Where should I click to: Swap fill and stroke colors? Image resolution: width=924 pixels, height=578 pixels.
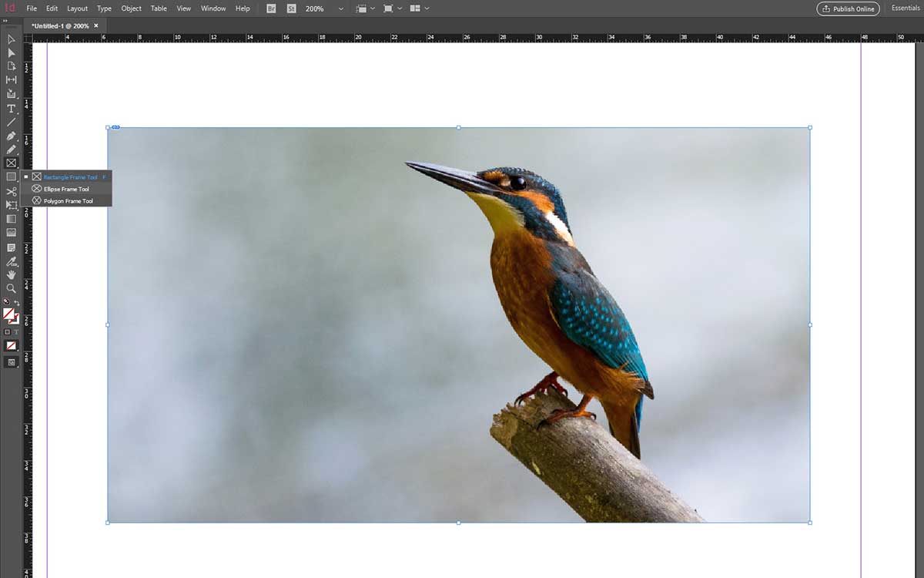pyautogui.click(x=18, y=302)
